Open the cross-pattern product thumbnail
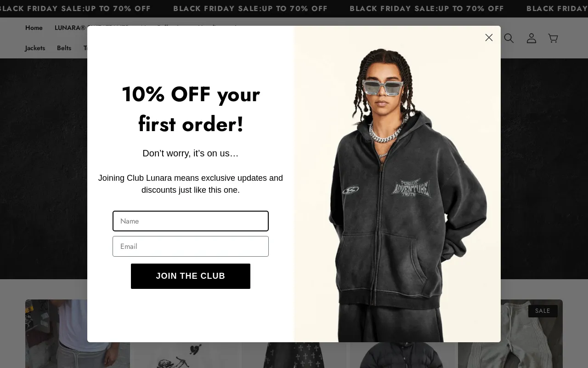The image size is (588, 368). click(294, 355)
